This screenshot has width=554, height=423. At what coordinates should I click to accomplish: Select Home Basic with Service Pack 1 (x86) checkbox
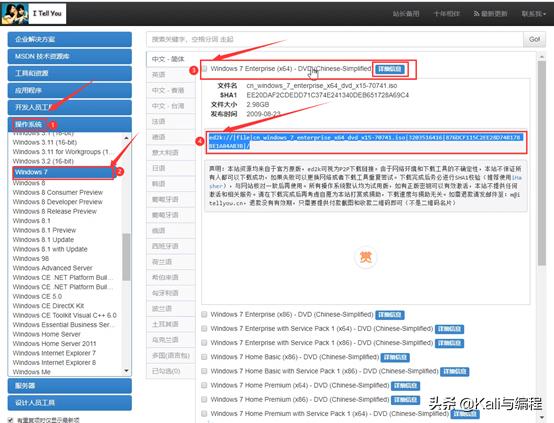click(x=204, y=371)
